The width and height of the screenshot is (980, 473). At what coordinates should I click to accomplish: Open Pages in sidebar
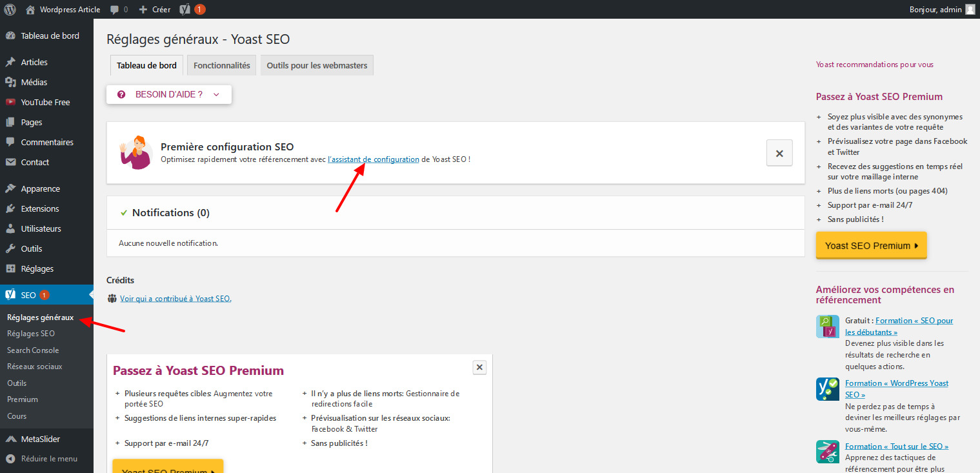coord(46,122)
